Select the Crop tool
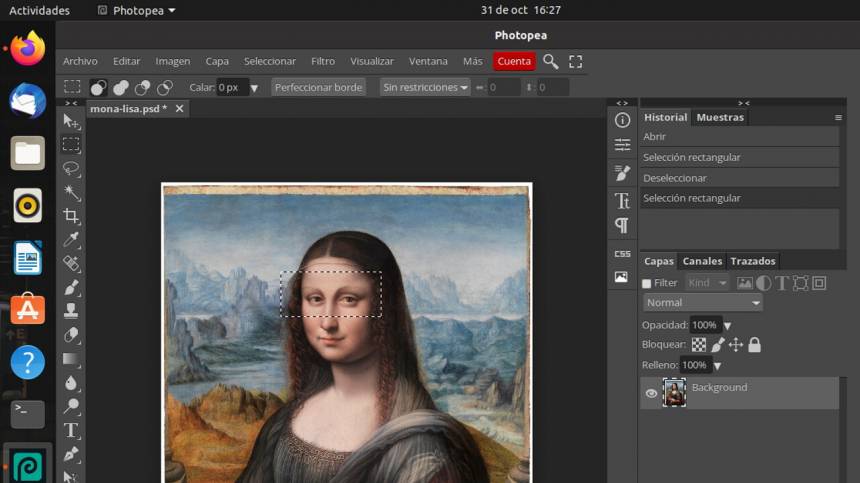860x483 pixels. [71, 215]
